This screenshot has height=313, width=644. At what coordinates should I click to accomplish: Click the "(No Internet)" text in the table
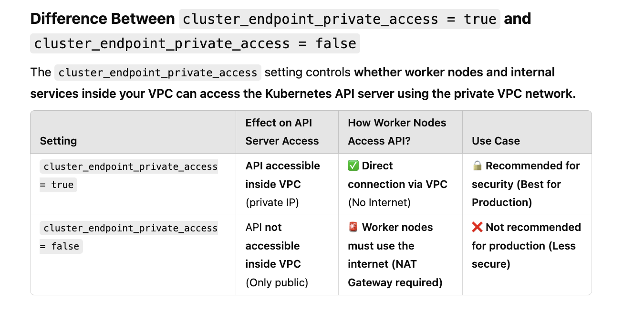pos(379,202)
